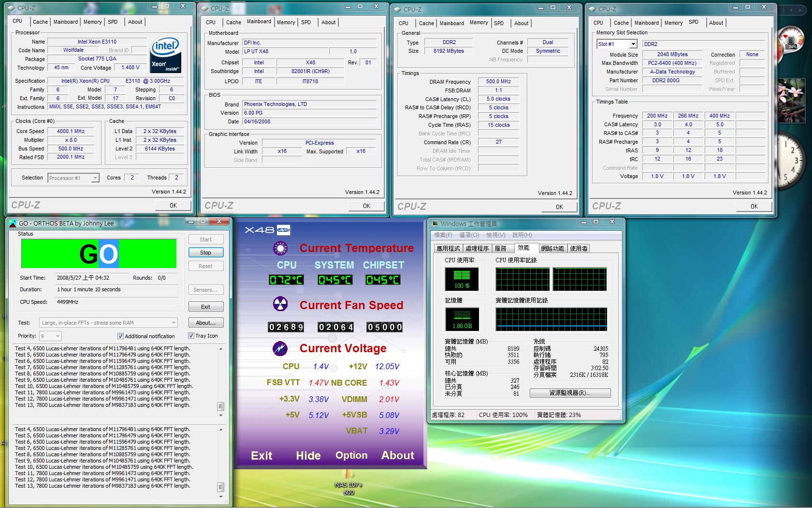Click the Task Manager title bar icon
Screen dimensions: 812x508
435,224
